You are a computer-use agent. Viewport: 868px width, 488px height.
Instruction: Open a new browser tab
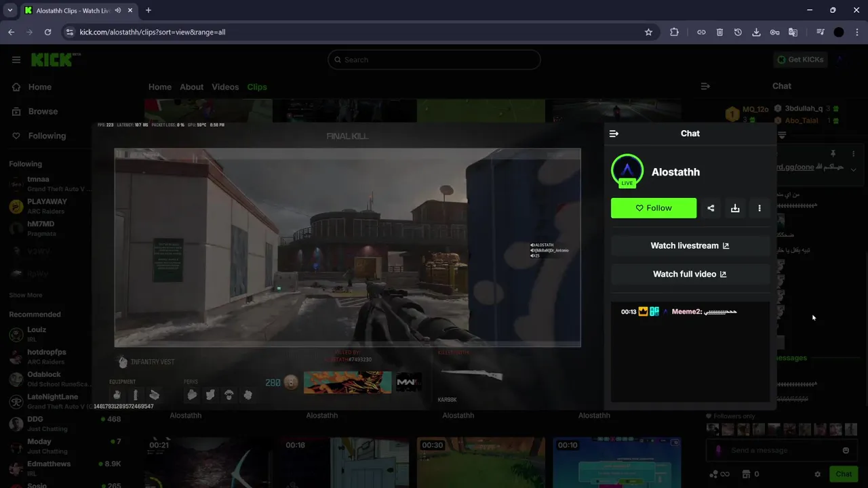(148, 10)
